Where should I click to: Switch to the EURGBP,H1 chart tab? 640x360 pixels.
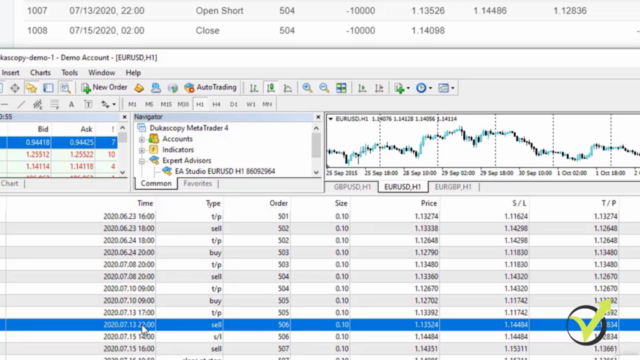pyautogui.click(x=453, y=187)
